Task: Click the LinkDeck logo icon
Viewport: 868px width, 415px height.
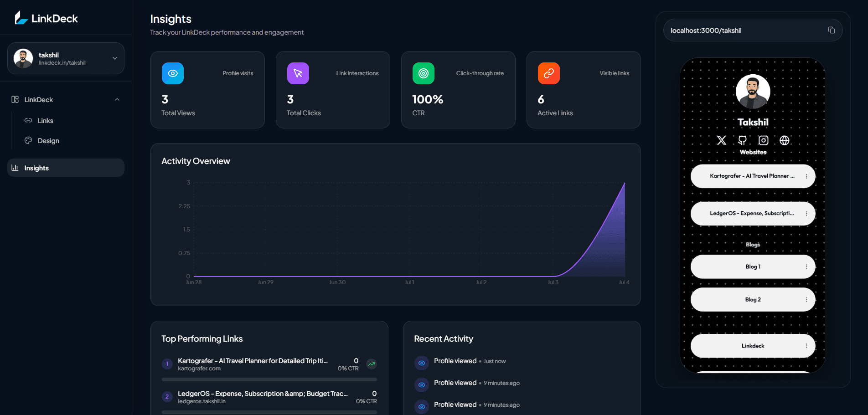Action: click(x=21, y=18)
